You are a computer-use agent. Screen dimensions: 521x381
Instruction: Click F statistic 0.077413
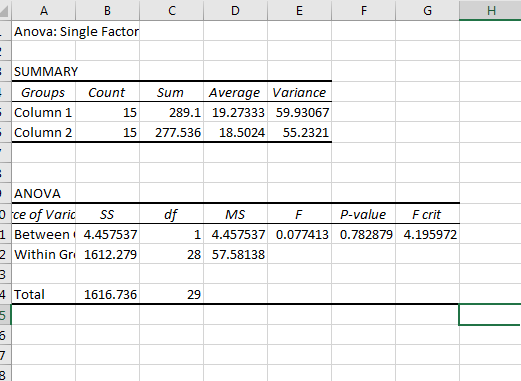tap(299, 234)
